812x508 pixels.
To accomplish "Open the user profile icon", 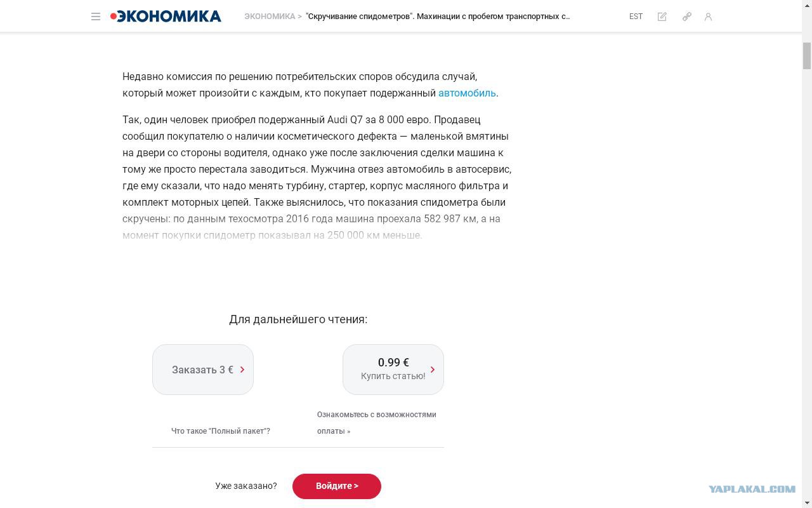I will [x=708, y=17].
